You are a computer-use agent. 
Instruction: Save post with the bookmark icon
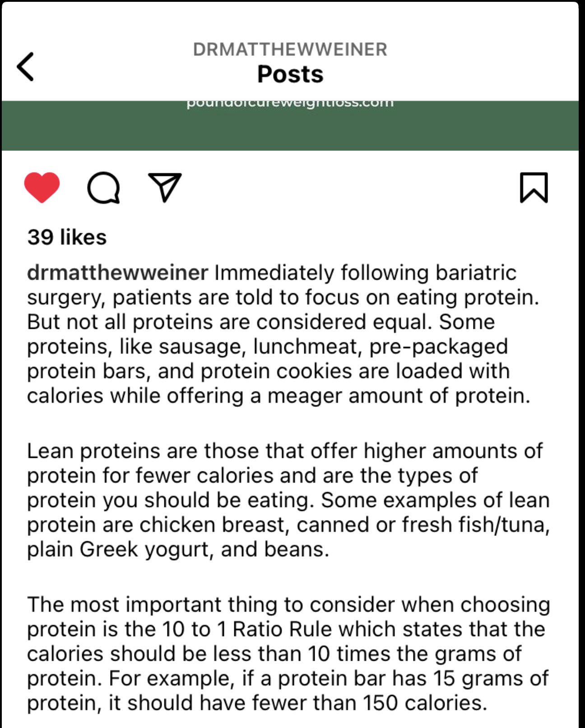534,188
